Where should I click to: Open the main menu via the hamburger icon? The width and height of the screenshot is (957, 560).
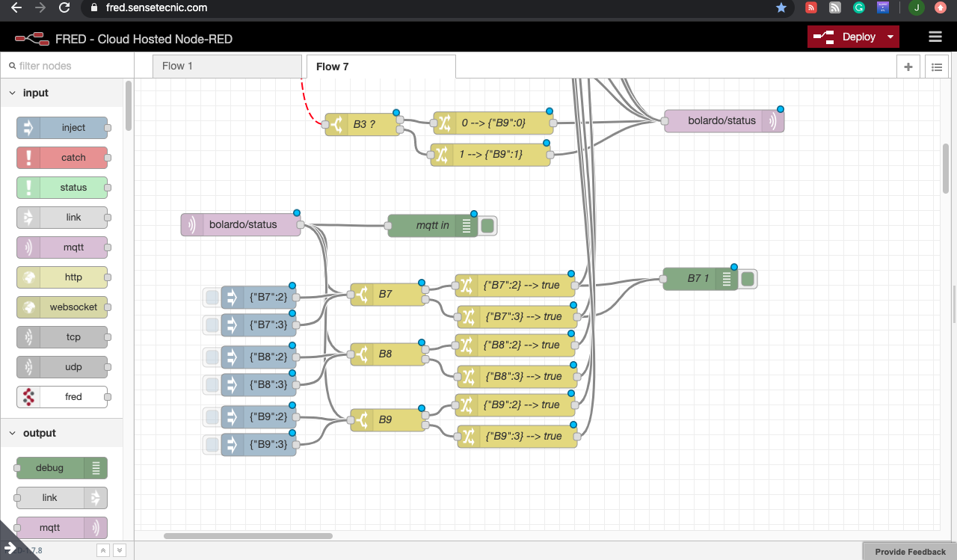click(935, 37)
